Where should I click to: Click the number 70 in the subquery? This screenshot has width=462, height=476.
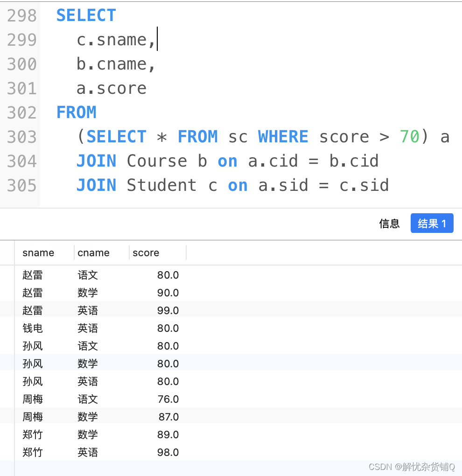[409, 137]
